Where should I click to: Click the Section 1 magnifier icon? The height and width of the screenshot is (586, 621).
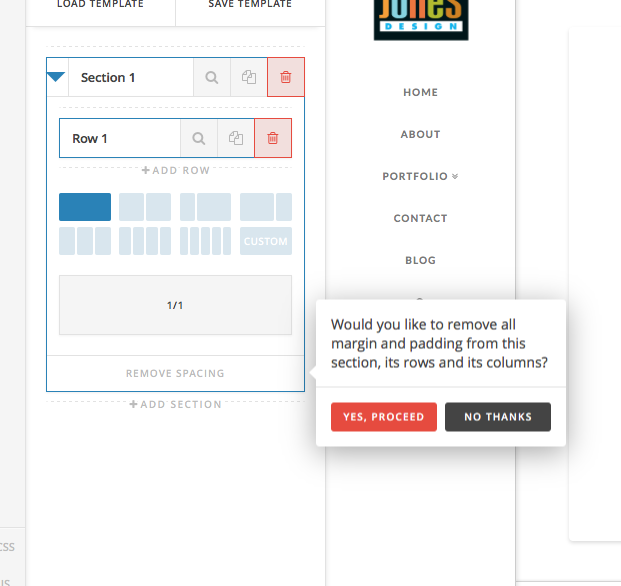click(212, 77)
